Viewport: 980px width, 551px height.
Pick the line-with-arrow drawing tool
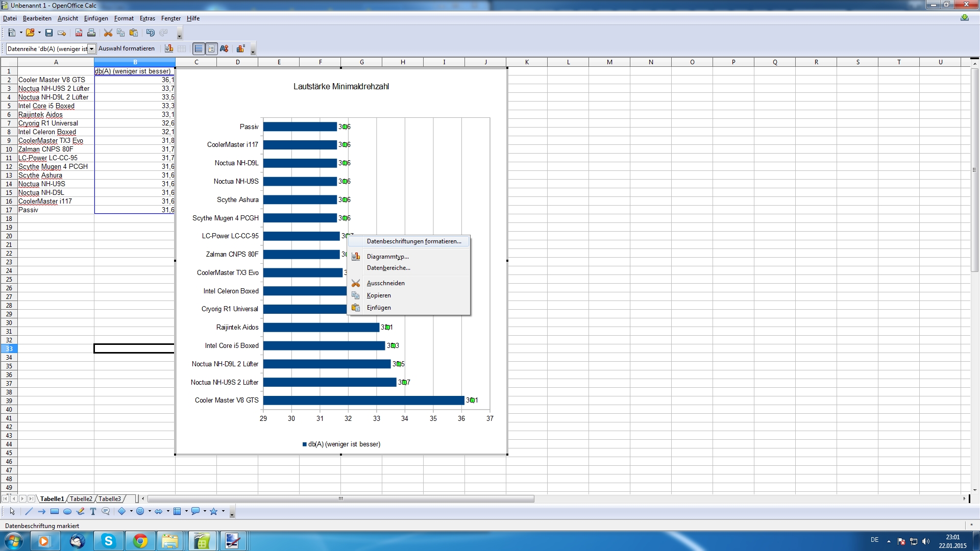tap(41, 511)
